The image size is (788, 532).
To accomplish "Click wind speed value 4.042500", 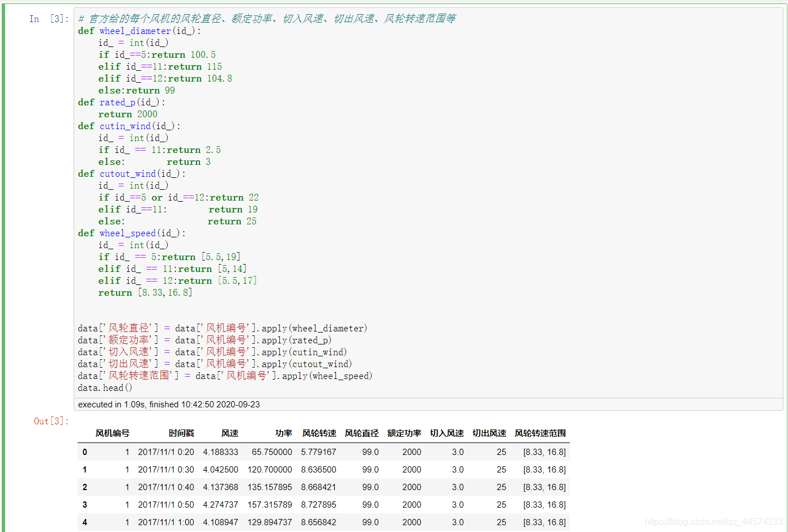I will 220,470.
